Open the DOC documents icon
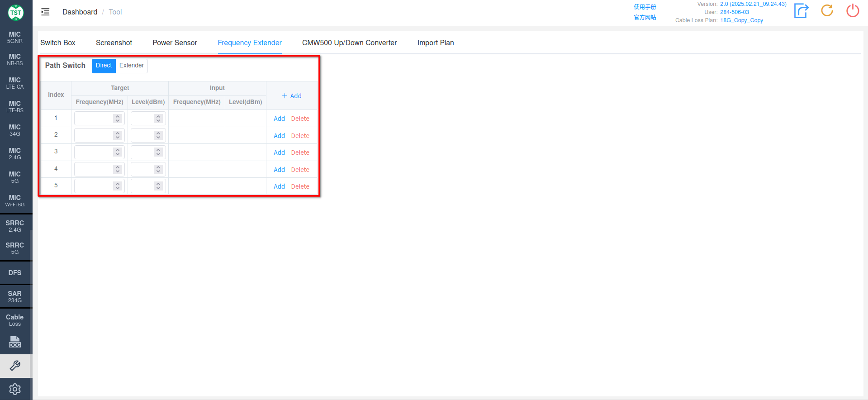 click(x=15, y=342)
